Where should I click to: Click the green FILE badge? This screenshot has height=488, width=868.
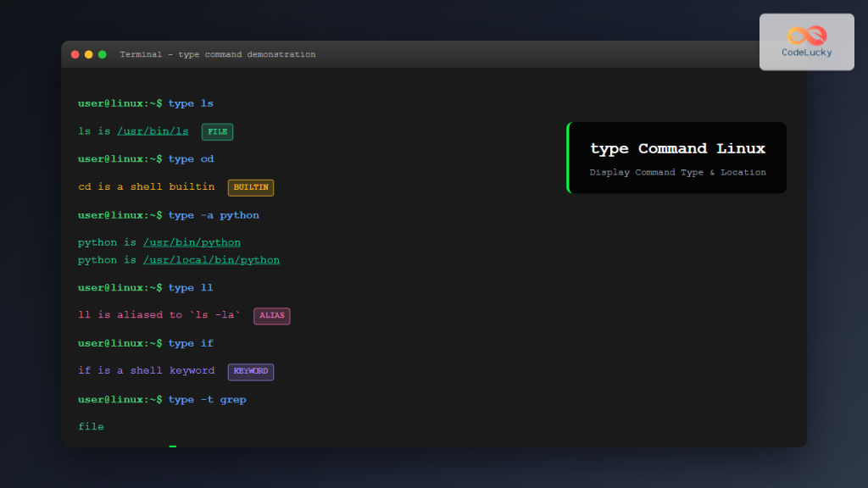[216, 131]
